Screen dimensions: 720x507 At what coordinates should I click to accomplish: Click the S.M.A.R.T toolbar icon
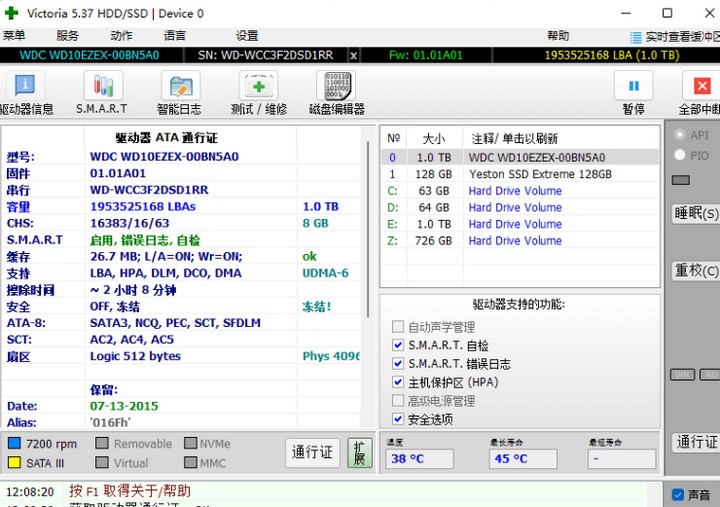[102, 86]
